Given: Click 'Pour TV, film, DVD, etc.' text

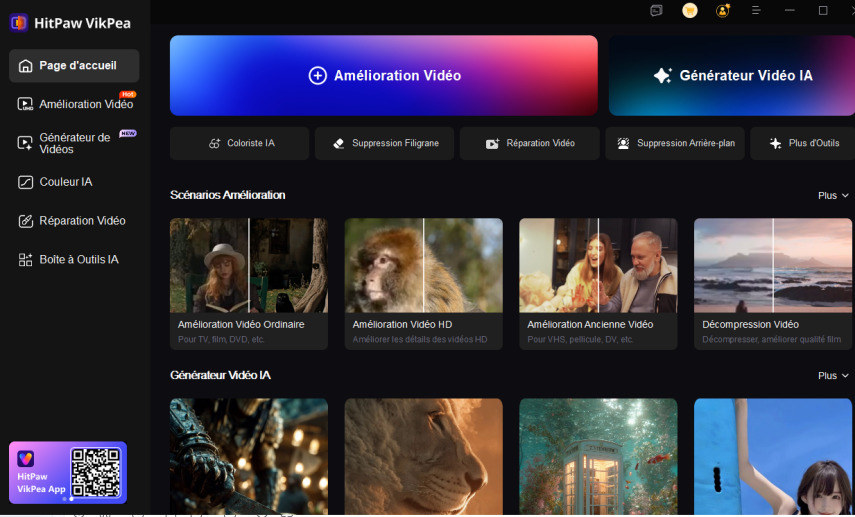Looking at the screenshot, I should (x=221, y=339).
